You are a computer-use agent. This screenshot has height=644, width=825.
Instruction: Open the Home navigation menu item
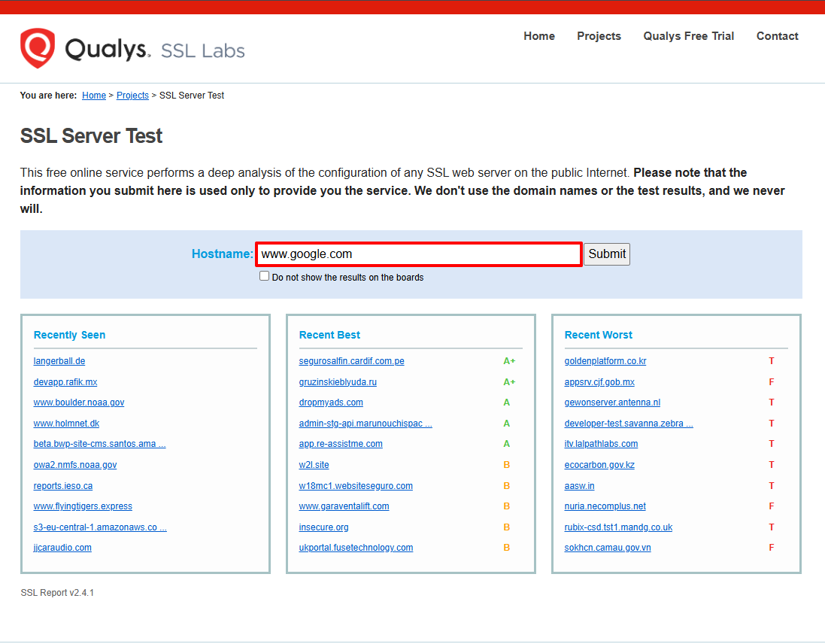pos(538,36)
